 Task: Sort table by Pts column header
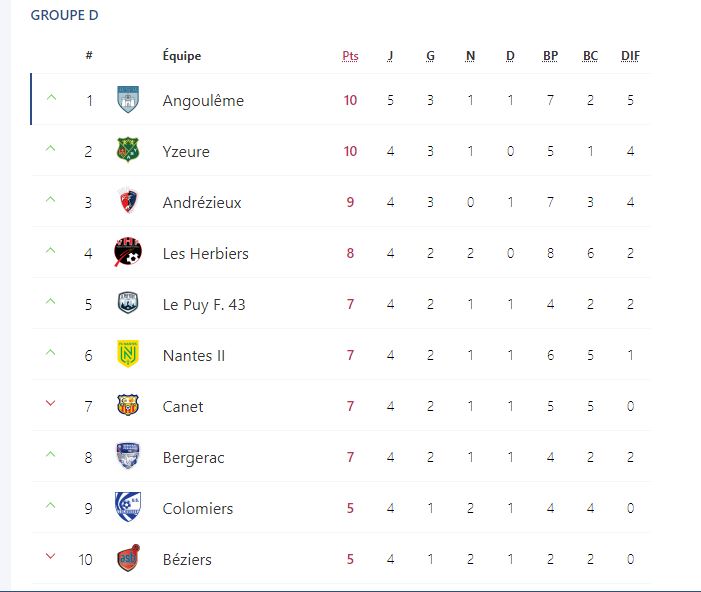[350, 56]
